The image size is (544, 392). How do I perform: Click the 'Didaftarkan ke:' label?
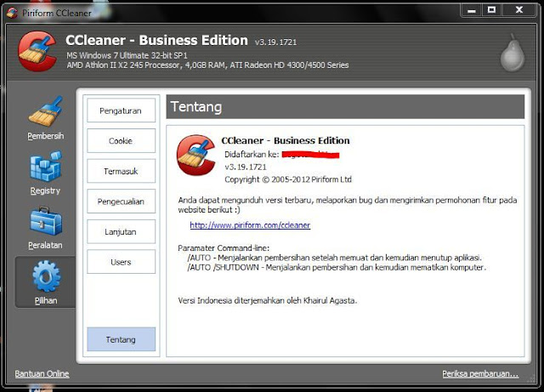click(x=252, y=155)
